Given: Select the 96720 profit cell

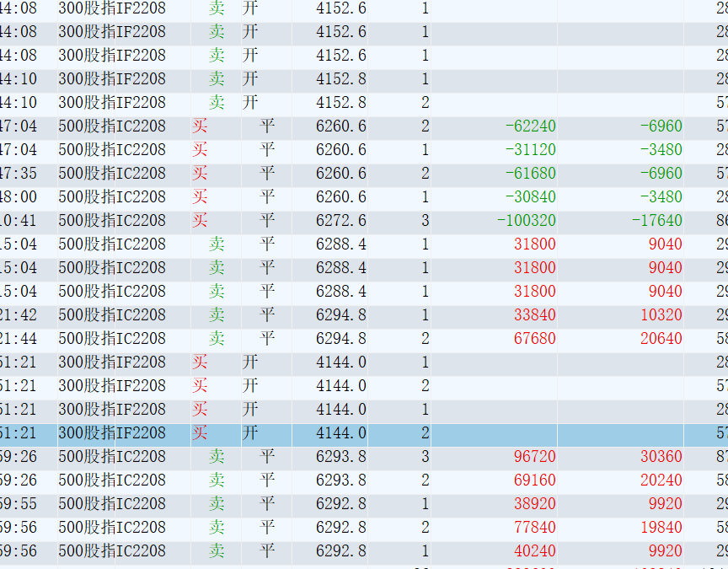Looking at the screenshot, I should pos(534,457).
